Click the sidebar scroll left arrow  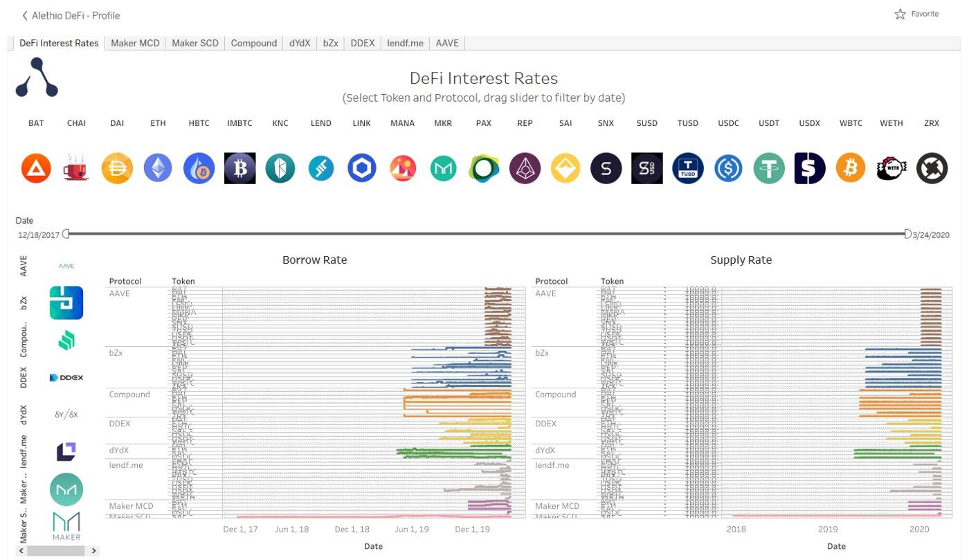tap(21, 551)
